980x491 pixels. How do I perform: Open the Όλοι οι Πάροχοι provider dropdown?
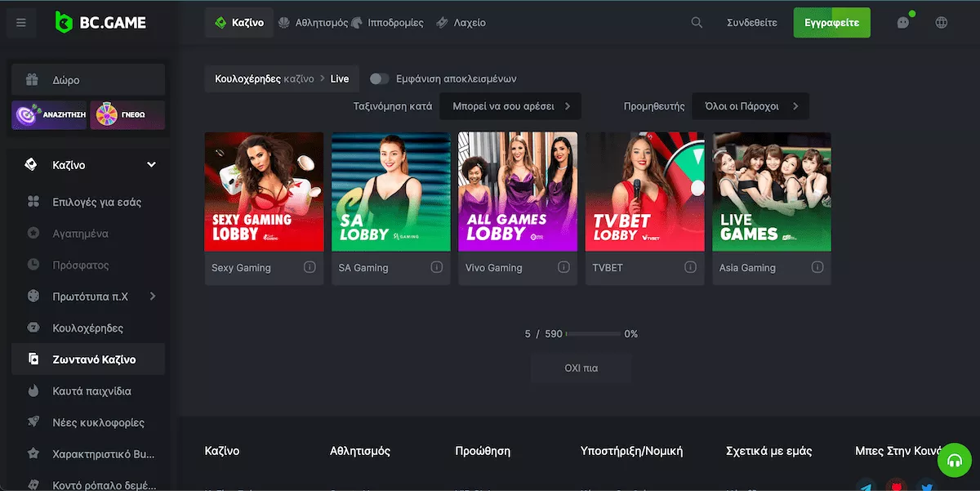[751, 106]
